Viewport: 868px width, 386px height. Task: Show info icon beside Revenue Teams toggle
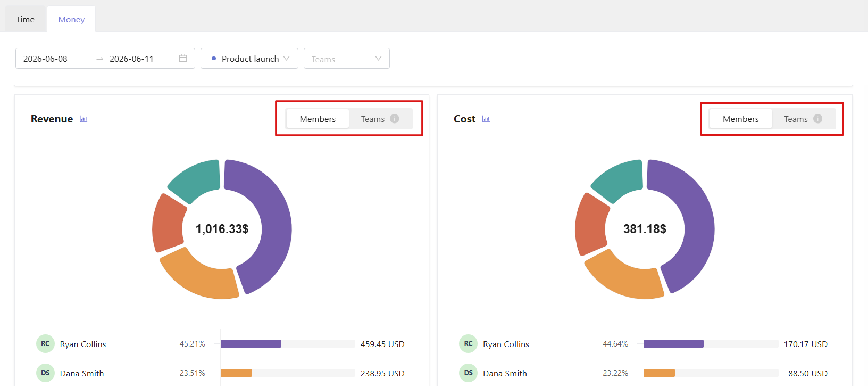click(x=395, y=119)
